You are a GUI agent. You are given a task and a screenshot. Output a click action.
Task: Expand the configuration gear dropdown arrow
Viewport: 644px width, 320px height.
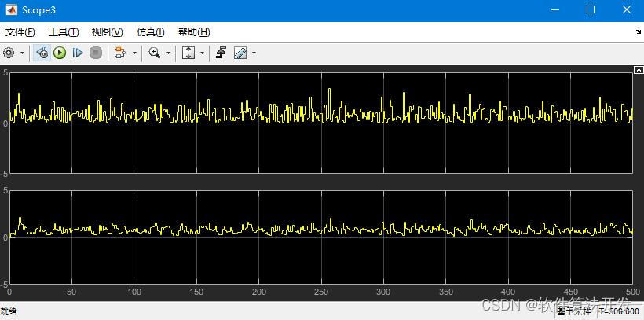(22, 53)
